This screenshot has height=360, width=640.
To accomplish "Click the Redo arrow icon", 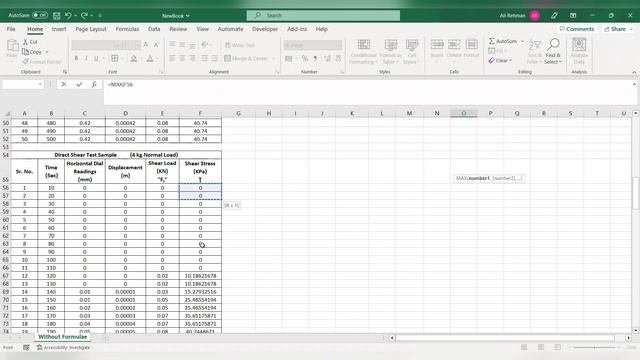I will tap(84, 16).
